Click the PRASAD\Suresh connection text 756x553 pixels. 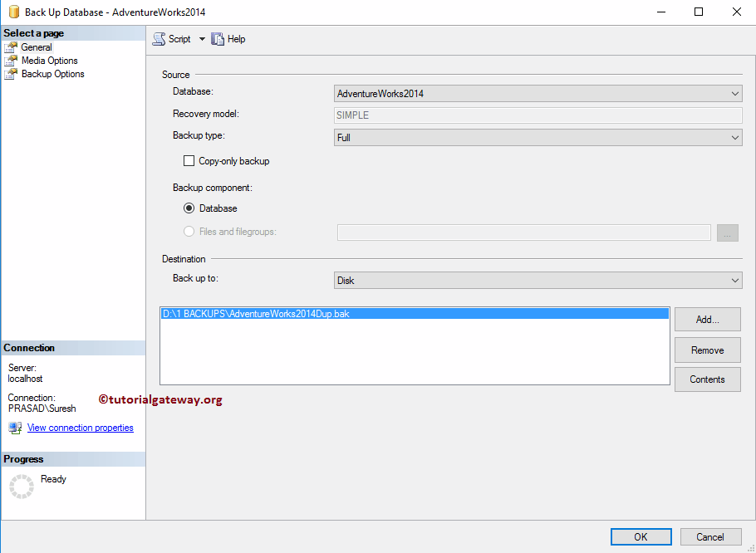click(42, 409)
